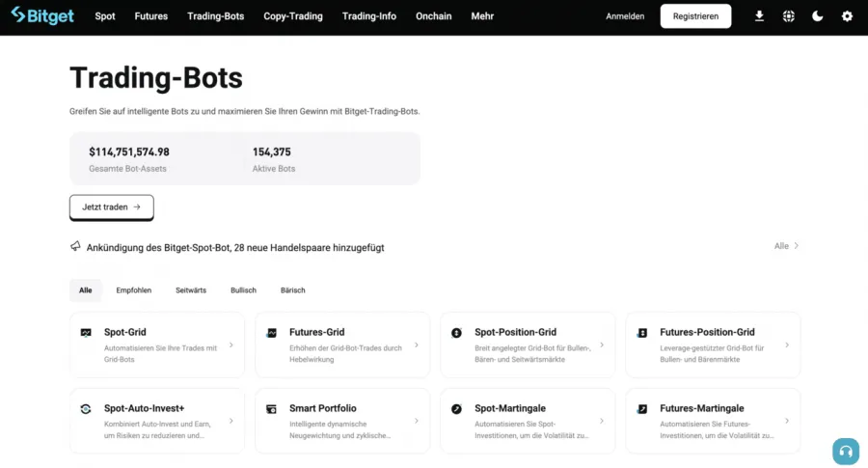The height and width of the screenshot is (468, 868).
Task: Expand the Spot-Auto-Invest+ card chevron
Action: click(x=231, y=421)
